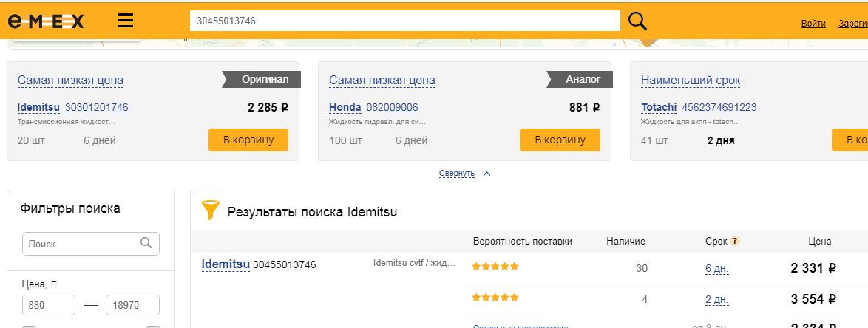The height and width of the screenshot is (328, 868).
Task: Click the Honda brand link
Action: pyautogui.click(x=345, y=107)
